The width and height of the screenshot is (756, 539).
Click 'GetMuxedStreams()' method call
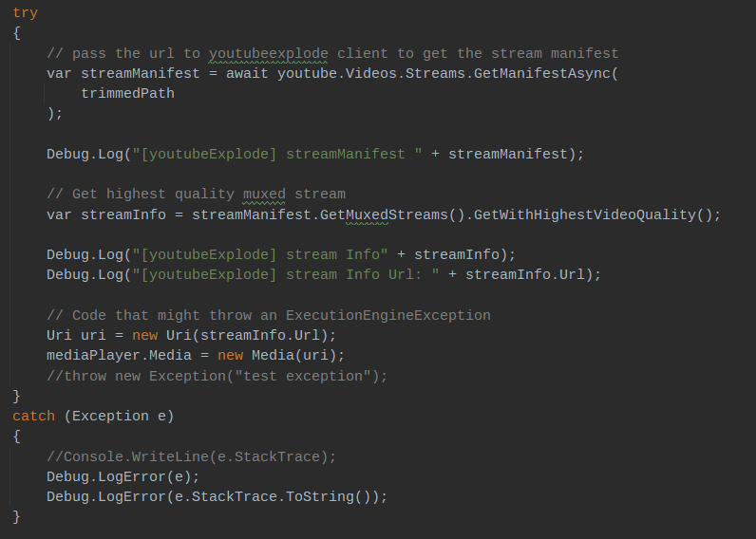[392, 214]
